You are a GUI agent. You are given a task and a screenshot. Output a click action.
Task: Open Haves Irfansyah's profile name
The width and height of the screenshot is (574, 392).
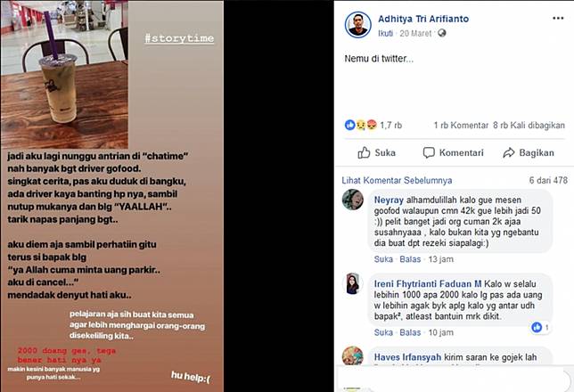pyautogui.click(x=407, y=357)
